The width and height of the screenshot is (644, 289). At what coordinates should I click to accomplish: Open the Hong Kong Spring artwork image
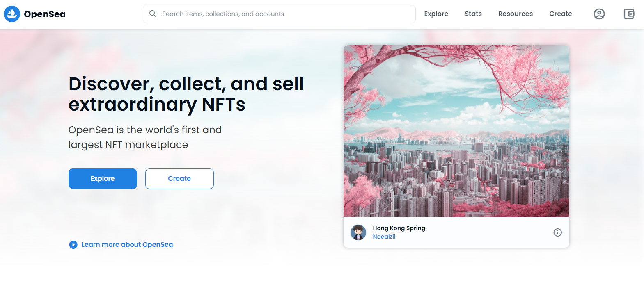pyautogui.click(x=456, y=131)
